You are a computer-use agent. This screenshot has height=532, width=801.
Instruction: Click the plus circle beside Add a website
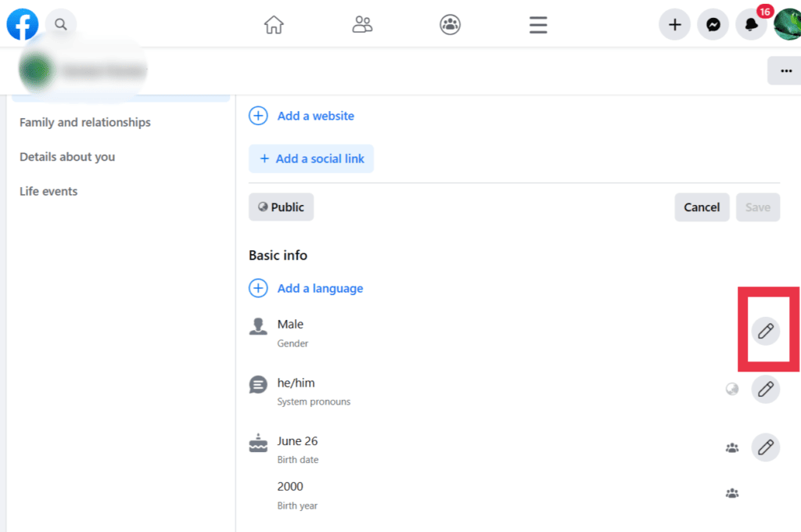coord(258,116)
